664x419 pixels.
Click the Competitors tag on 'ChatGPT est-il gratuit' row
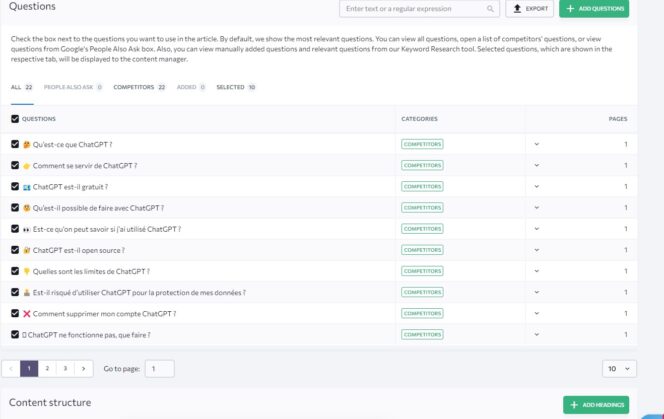coord(422,186)
